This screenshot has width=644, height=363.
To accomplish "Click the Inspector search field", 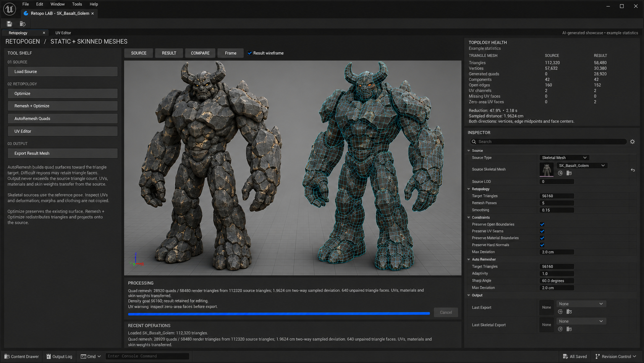I will pyautogui.click(x=549, y=142).
